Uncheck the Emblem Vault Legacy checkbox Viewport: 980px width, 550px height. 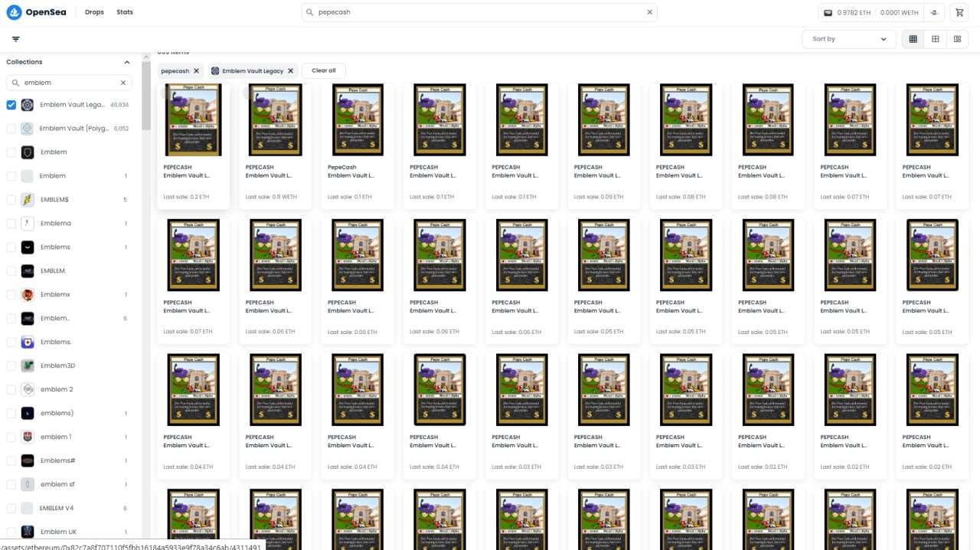(x=11, y=105)
